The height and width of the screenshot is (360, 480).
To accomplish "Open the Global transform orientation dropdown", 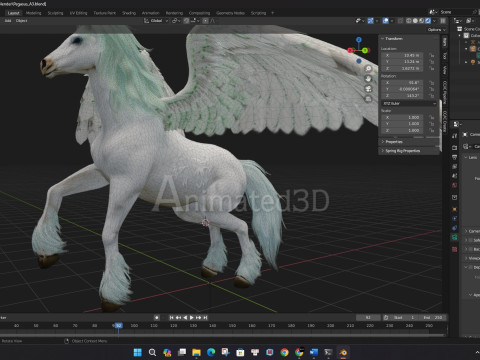I will (156, 21).
